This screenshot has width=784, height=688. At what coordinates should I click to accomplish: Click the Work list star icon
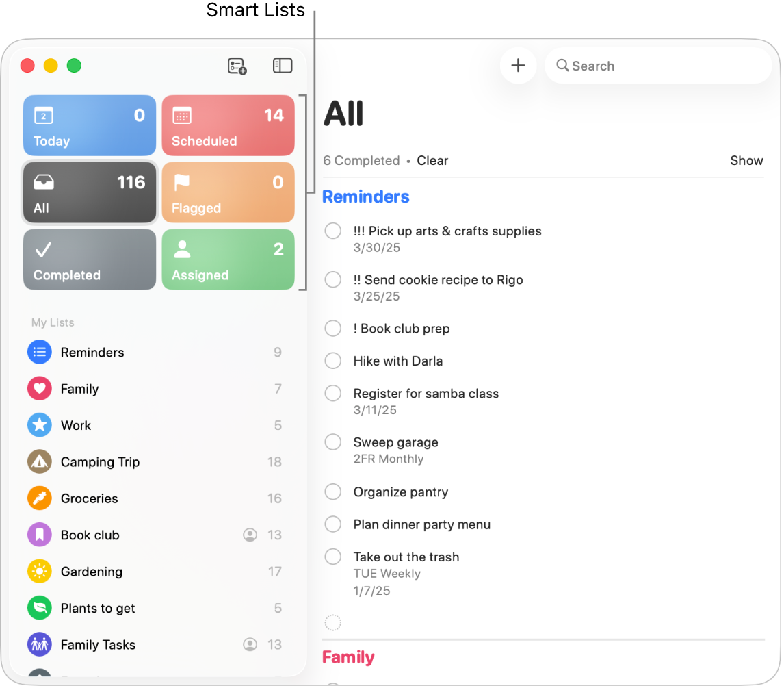coord(39,425)
